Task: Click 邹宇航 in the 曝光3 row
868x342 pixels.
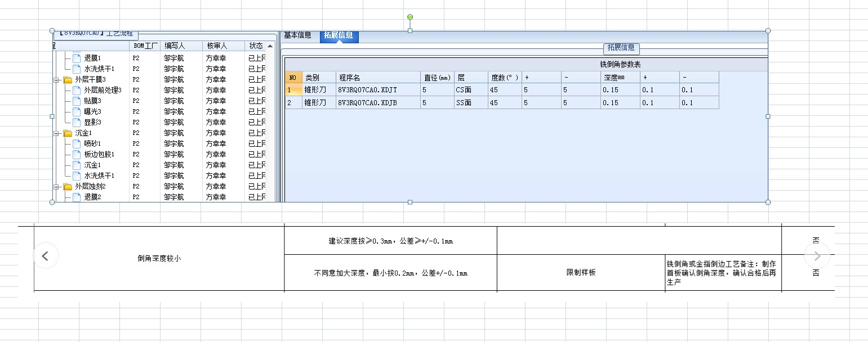Action: 174,111
